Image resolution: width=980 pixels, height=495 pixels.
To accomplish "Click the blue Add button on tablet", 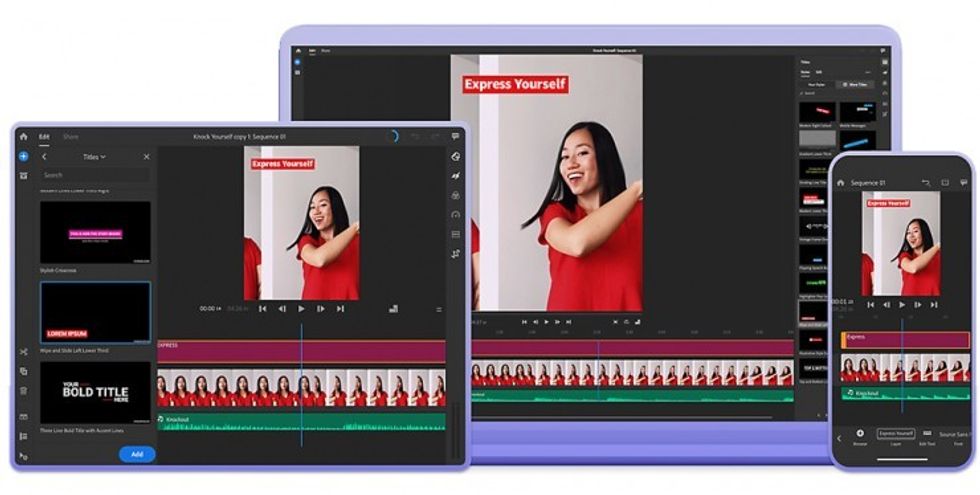I will (137, 454).
